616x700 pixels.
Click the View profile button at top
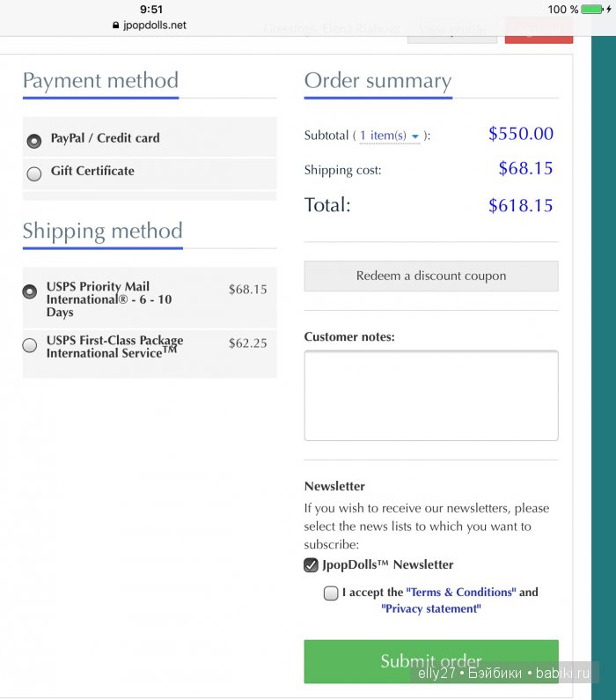coord(452,31)
